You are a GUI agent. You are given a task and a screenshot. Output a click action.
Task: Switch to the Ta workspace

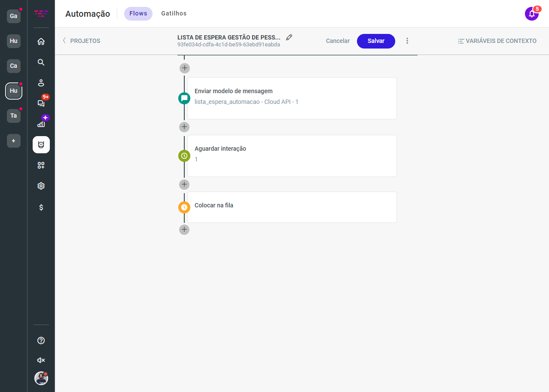pyautogui.click(x=14, y=116)
